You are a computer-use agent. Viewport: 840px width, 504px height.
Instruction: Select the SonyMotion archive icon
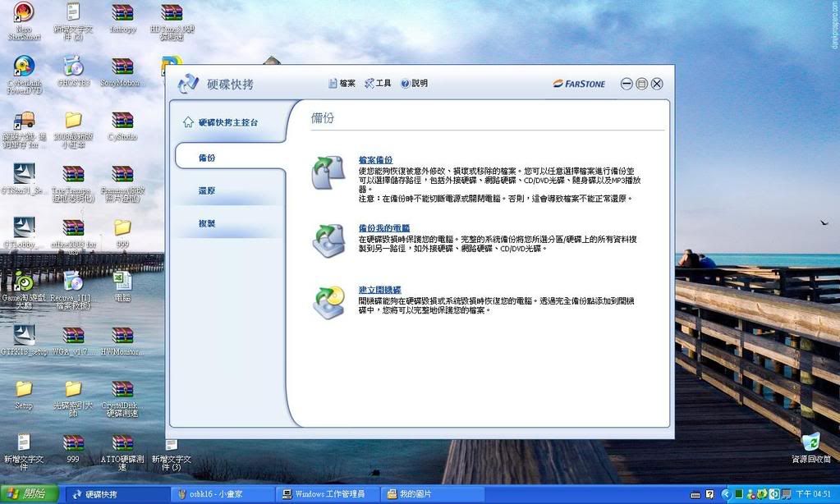(122, 71)
